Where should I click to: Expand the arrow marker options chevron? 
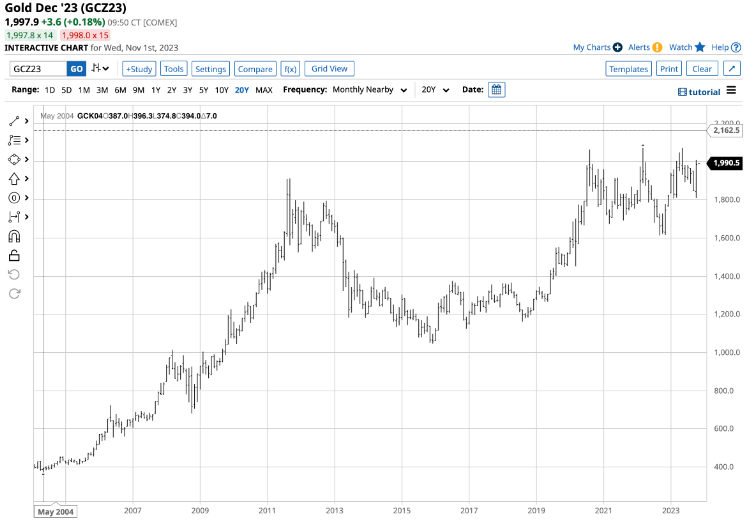27,179
